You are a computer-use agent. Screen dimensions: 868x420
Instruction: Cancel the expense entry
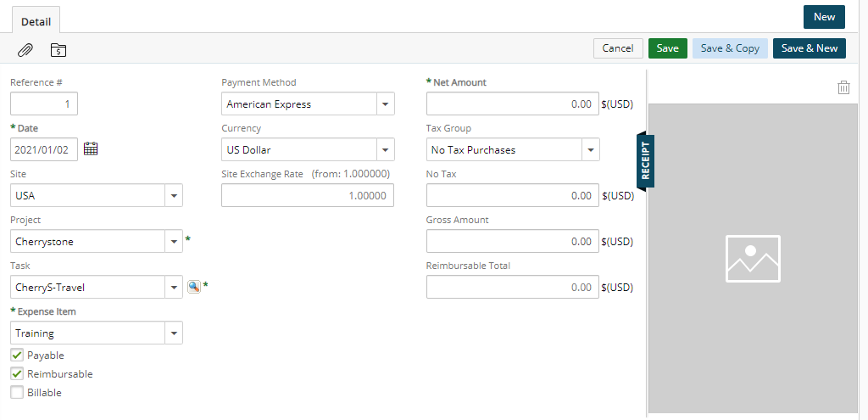[x=618, y=48]
